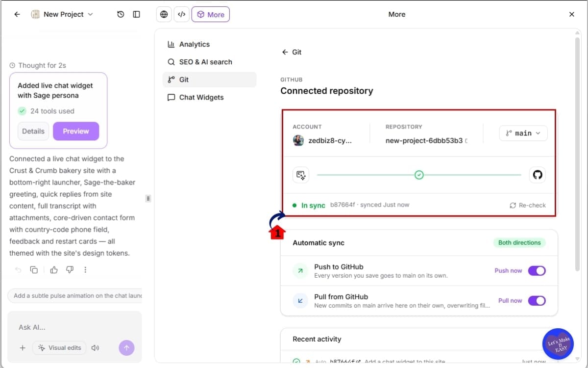Click the More cube button
588x368 pixels.
[x=211, y=14]
